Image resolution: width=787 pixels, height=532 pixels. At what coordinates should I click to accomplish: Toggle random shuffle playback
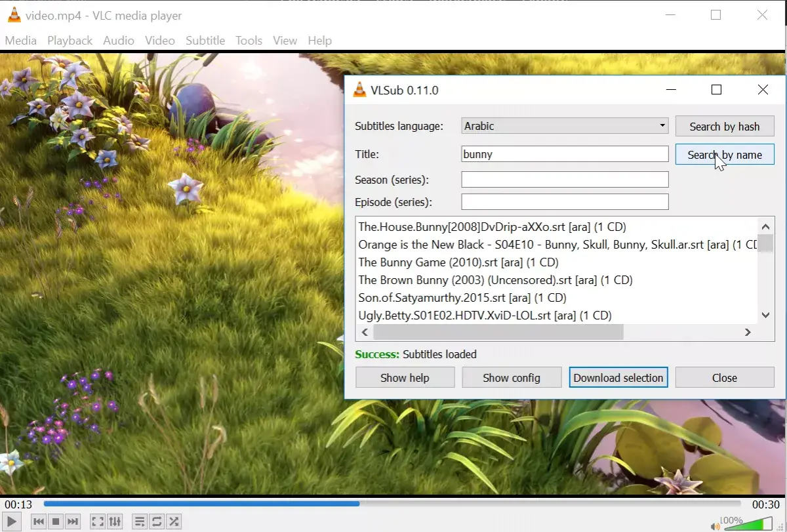174,522
